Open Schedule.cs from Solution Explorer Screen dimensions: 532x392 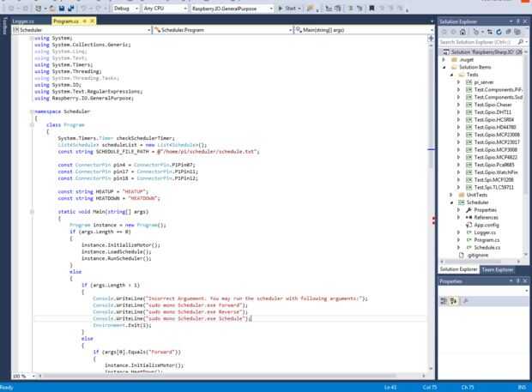point(486,246)
